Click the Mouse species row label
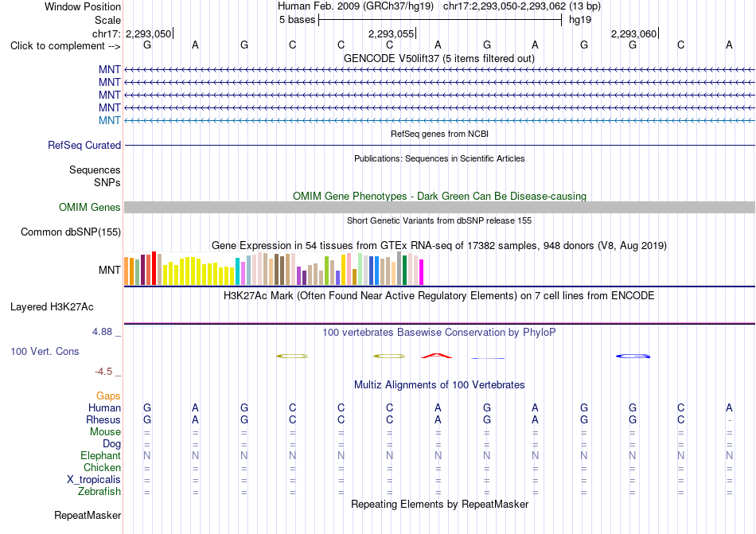 click(x=105, y=432)
